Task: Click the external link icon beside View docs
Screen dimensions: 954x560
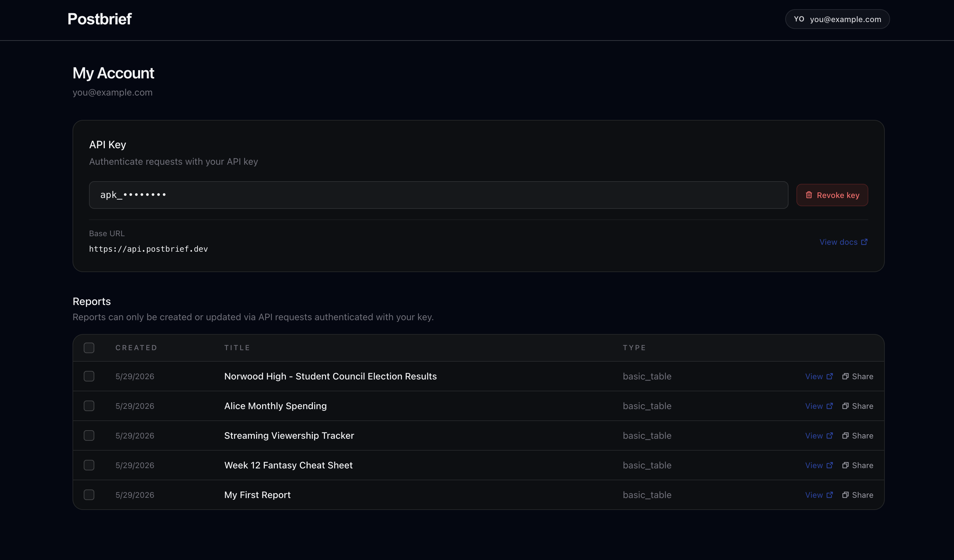Action: [x=864, y=242]
